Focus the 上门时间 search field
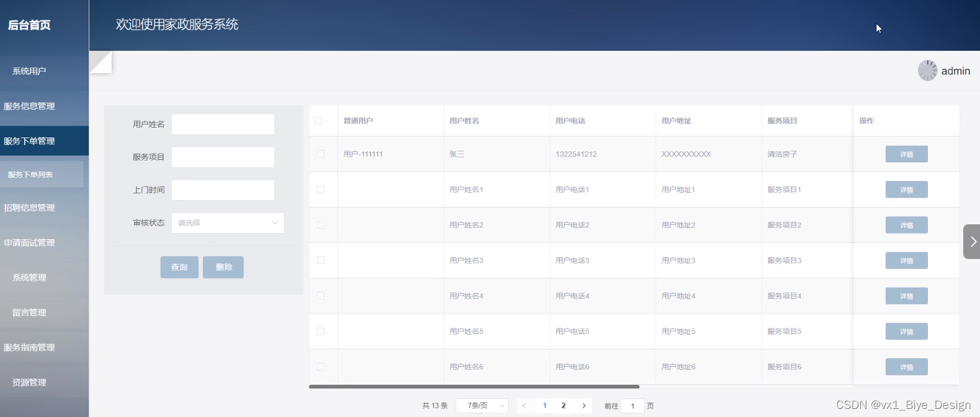The image size is (980, 417). (223, 190)
